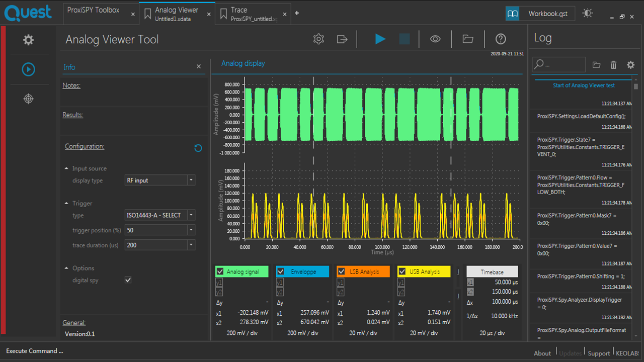
Task: Click About in the footer
Action: 542,353
